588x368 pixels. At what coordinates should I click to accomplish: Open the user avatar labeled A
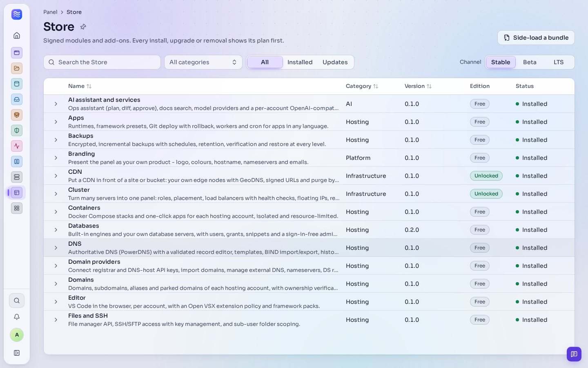[x=17, y=335]
